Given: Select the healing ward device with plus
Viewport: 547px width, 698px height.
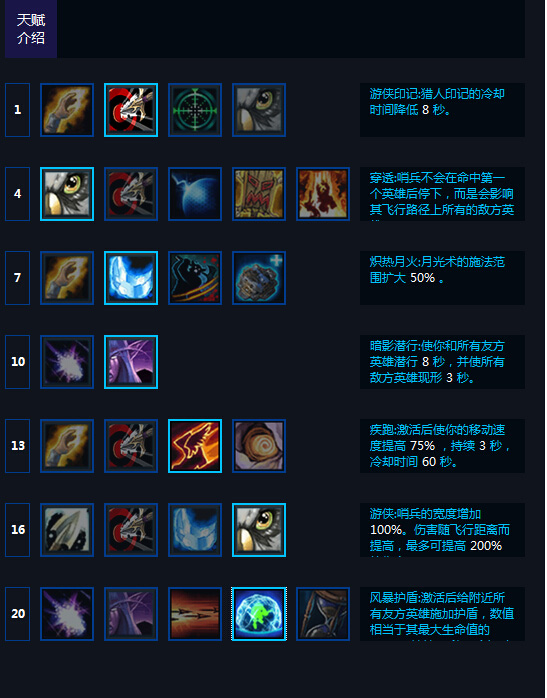Looking at the screenshot, I should [259, 278].
